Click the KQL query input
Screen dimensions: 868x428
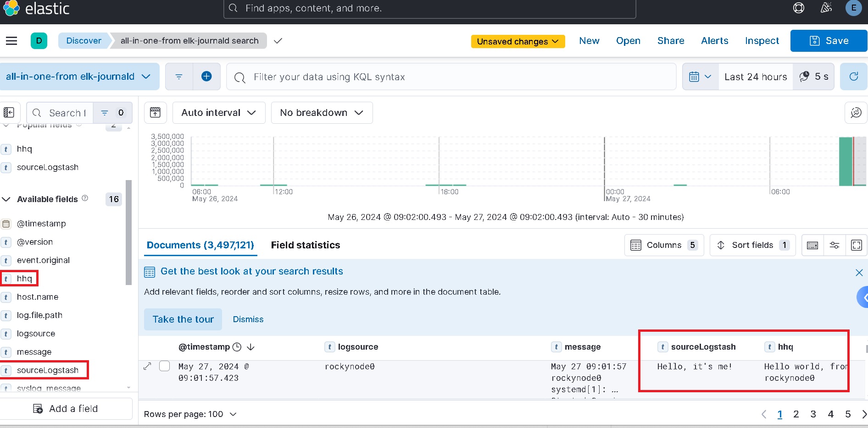point(451,77)
